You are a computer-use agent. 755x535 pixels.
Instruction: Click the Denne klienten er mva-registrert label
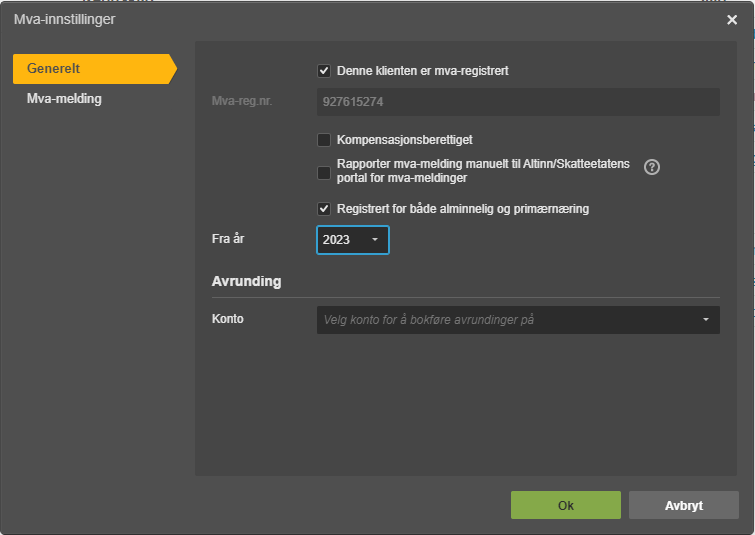pos(423,71)
